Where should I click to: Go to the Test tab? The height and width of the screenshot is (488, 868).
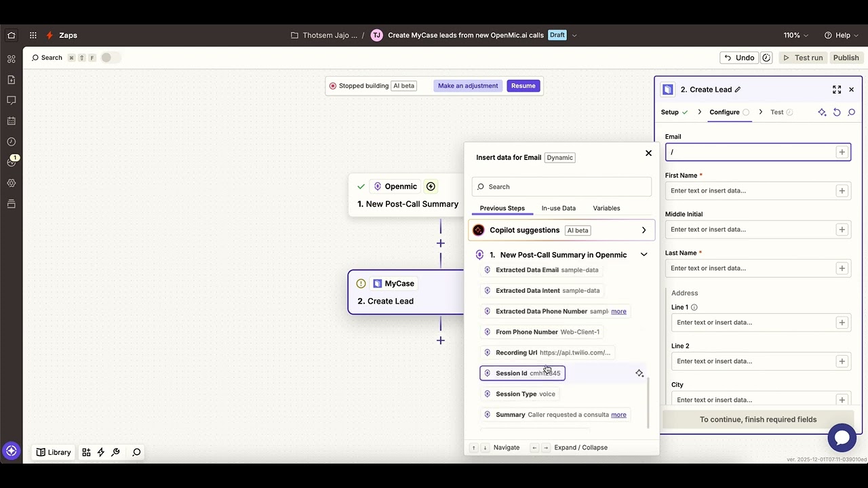pyautogui.click(x=781, y=113)
